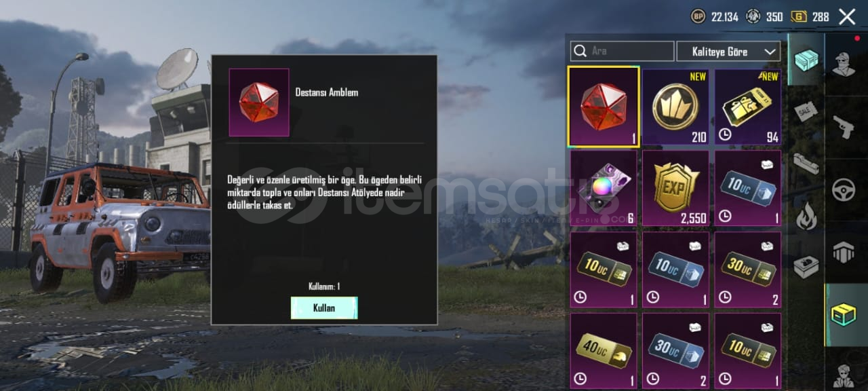Screen dimensions: 868x391
Task: Close the inventory with the X button
Action: click(x=847, y=16)
